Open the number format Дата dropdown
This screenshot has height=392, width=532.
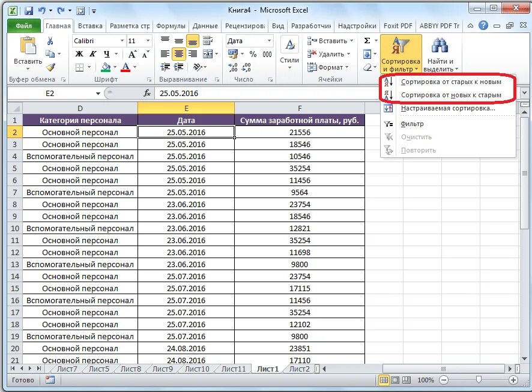coord(269,41)
